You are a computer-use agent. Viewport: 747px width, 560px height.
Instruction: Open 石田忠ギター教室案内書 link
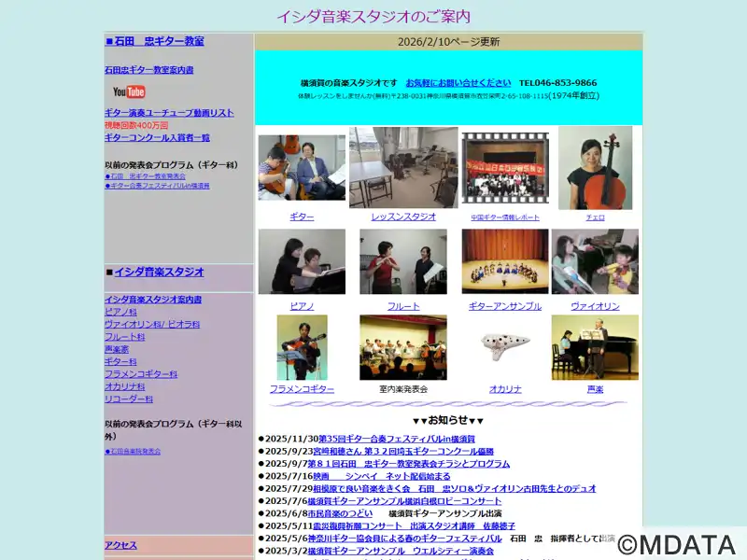click(x=149, y=70)
